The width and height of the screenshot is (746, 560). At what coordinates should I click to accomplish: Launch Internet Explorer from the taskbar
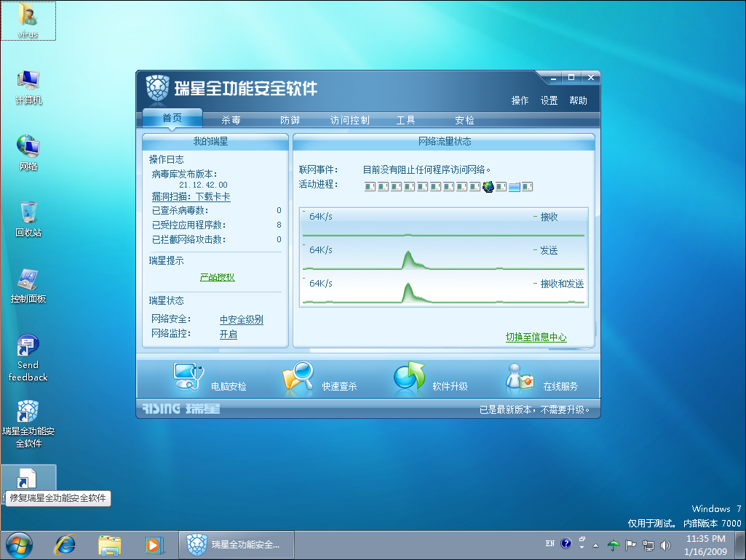66,544
